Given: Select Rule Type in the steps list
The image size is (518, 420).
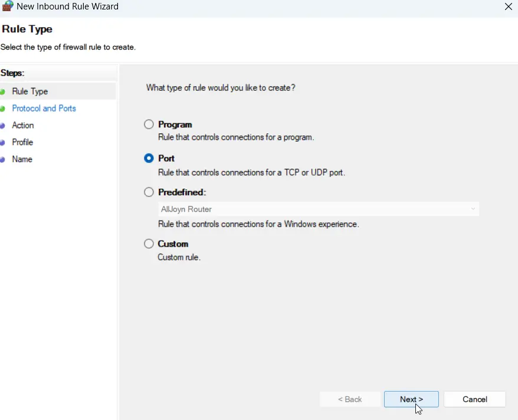Looking at the screenshot, I should (29, 91).
